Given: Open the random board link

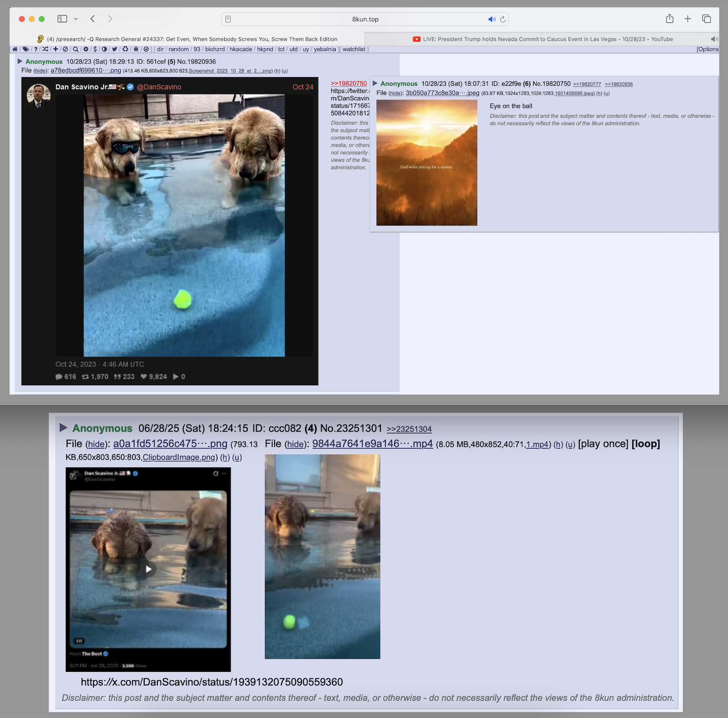Looking at the screenshot, I should tap(178, 49).
